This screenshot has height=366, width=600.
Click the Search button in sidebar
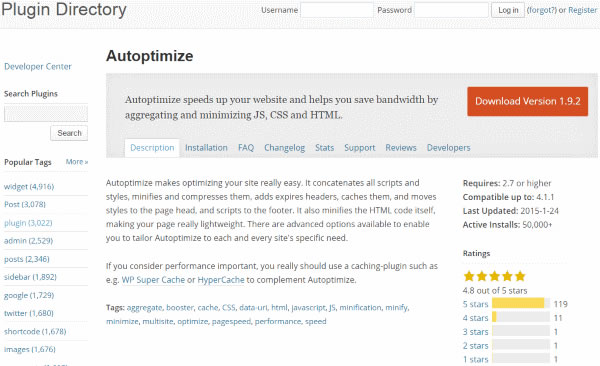pyautogui.click(x=69, y=133)
